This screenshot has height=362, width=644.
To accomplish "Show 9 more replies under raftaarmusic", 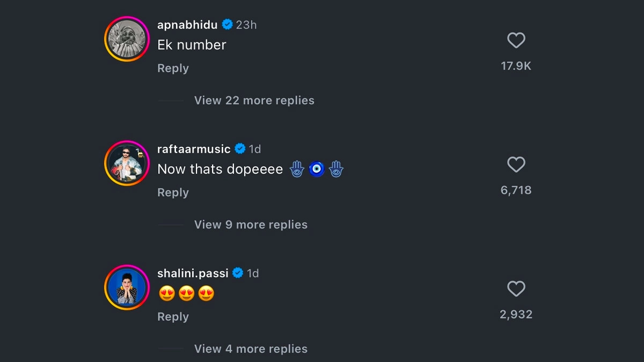I will tap(251, 225).
